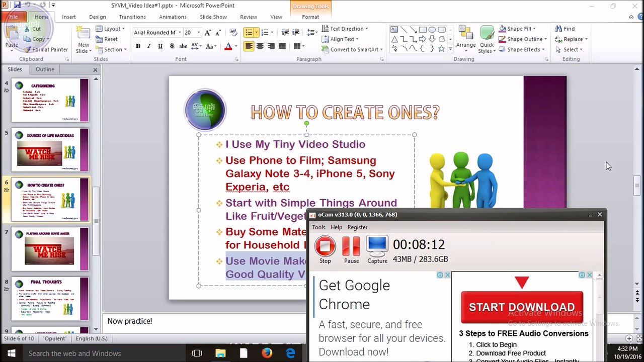Open the Arrange button menu

(466, 39)
